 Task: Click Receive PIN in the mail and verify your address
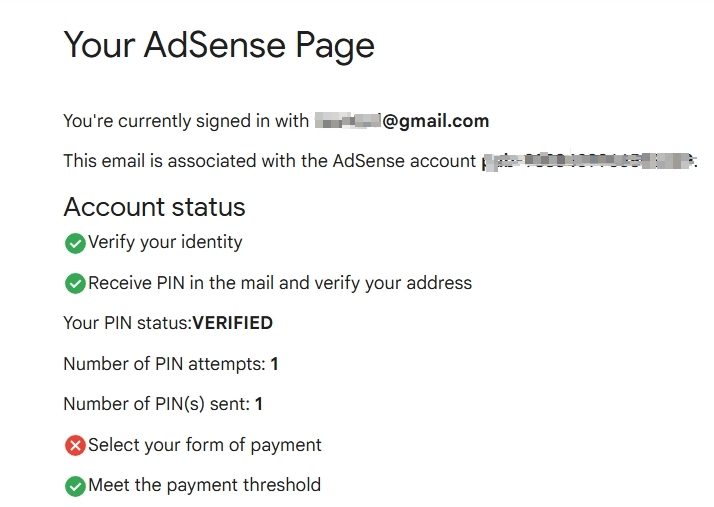[280, 283]
